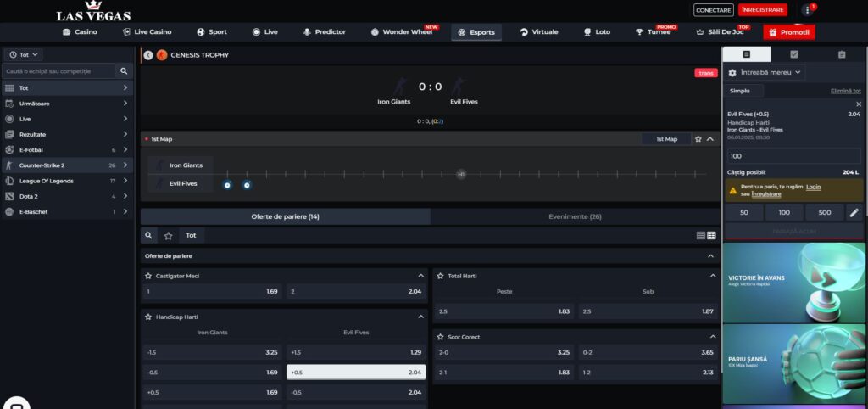Screen dimensions: 868x409
Task: Click the Counter-Strike icon next to Genesis Trophy
Action: coord(162,55)
